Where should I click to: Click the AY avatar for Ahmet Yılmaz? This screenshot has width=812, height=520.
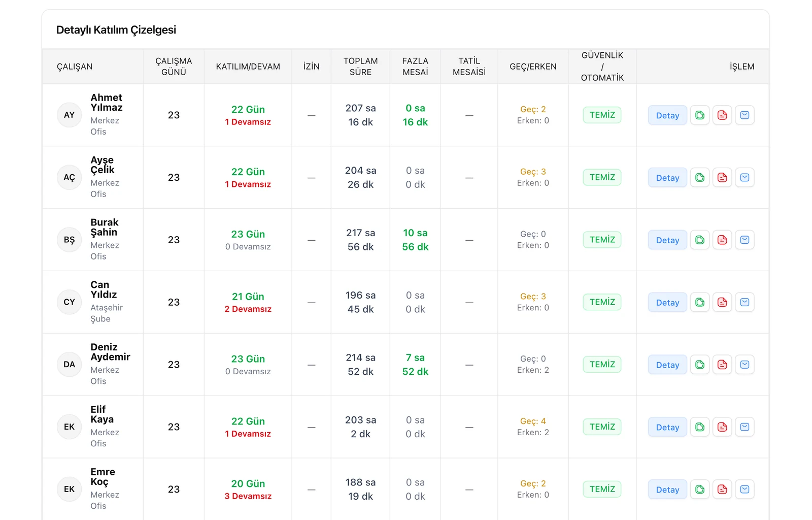(70, 115)
